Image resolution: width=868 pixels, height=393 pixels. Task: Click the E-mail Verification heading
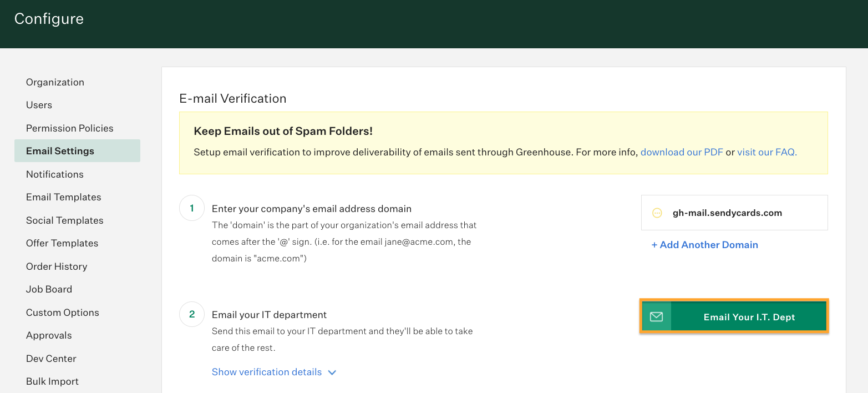[233, 99]
